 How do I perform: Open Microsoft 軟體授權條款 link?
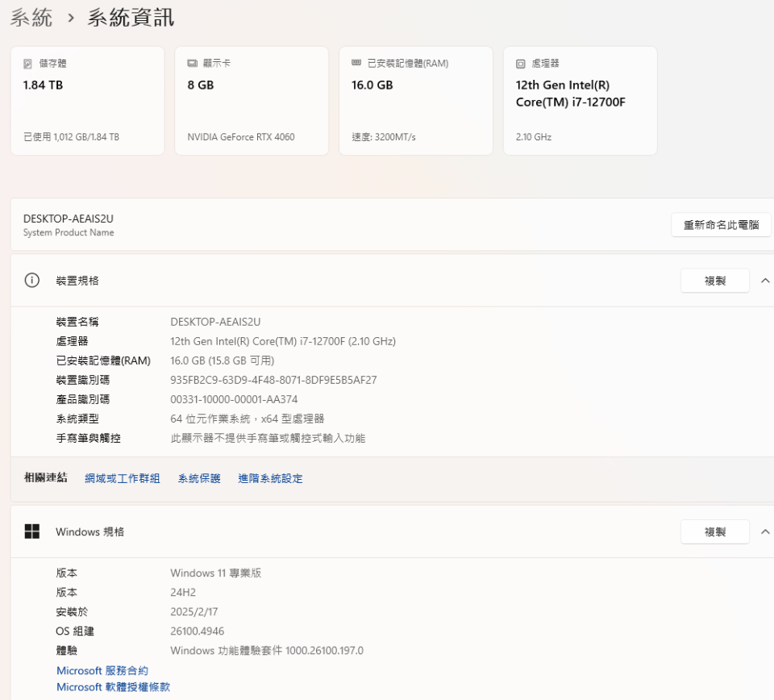click(113, 686)
